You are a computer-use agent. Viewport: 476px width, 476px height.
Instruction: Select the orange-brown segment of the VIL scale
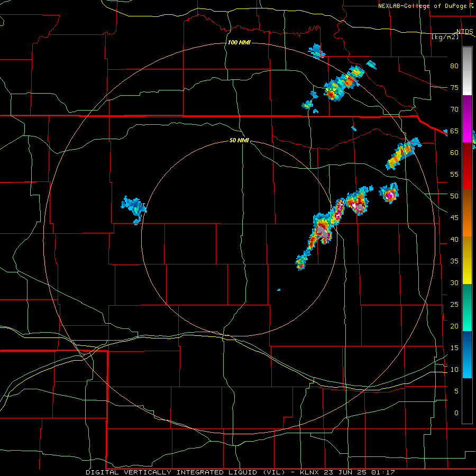point(467,213)
